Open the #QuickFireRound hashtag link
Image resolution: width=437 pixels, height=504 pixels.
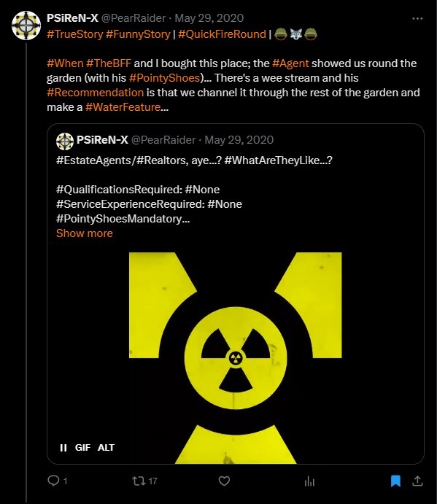[x=222, y=34]
